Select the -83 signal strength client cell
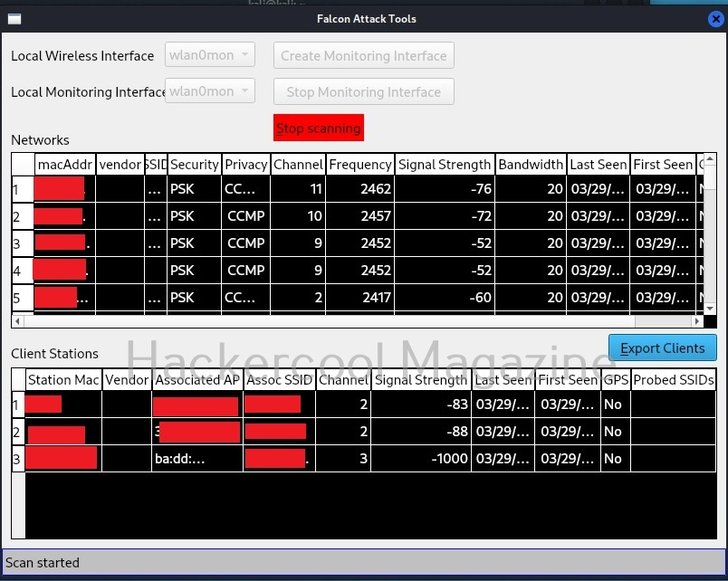The width and height of the screenshot is (728, 581). 421,405
